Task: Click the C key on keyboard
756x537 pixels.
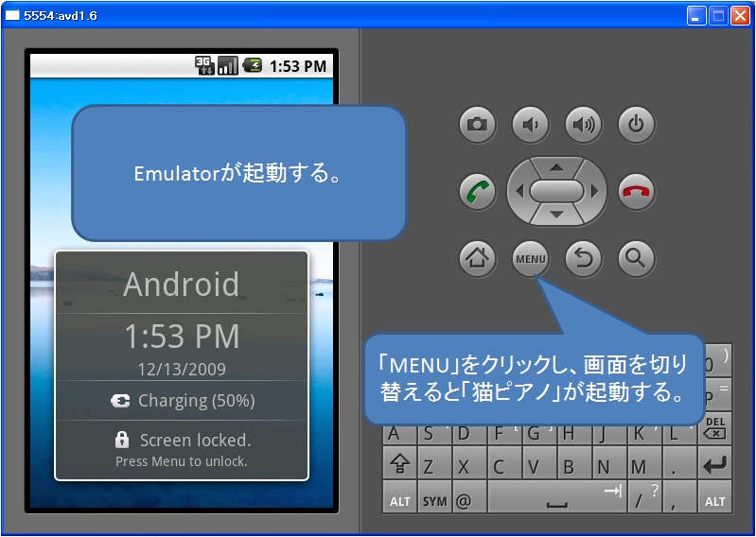Action: 504,463
